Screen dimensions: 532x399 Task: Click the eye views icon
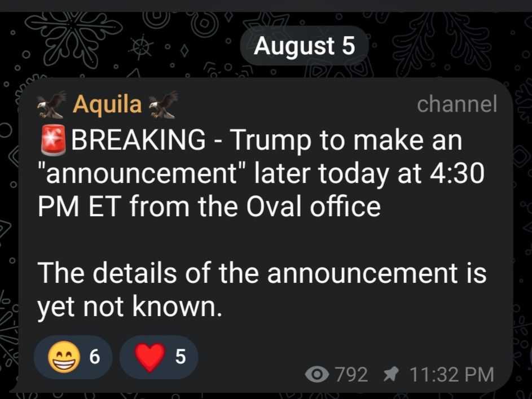317,374
